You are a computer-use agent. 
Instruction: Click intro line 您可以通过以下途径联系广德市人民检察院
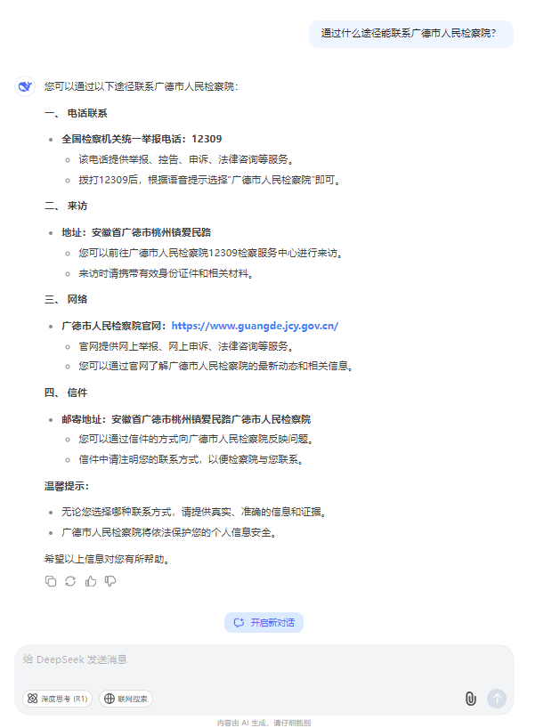[x=142, y=86]
